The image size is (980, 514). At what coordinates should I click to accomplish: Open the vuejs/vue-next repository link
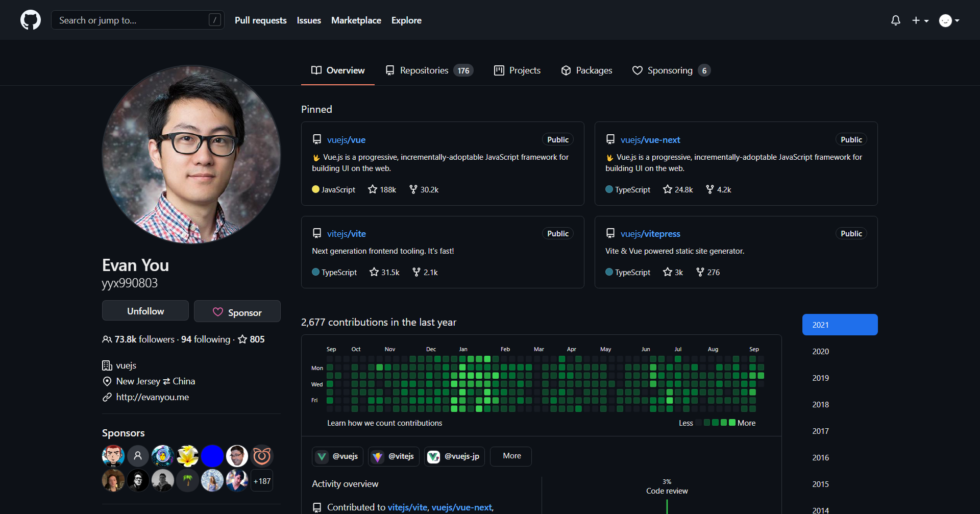pos(650,140)
